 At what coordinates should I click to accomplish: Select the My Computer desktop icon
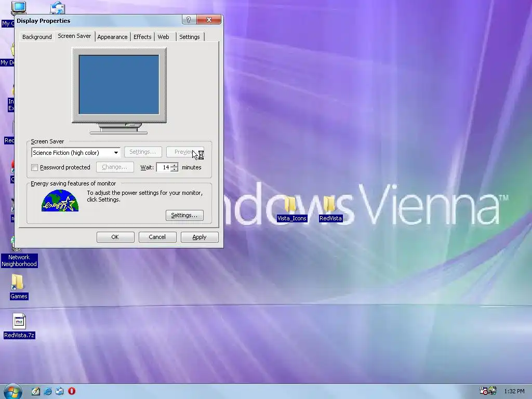(x=18, y=8)
